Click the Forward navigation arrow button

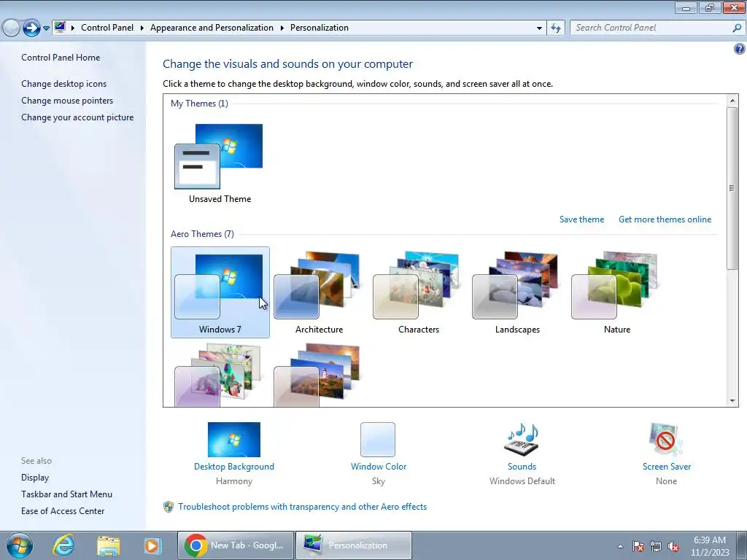(x=31, y=28)
